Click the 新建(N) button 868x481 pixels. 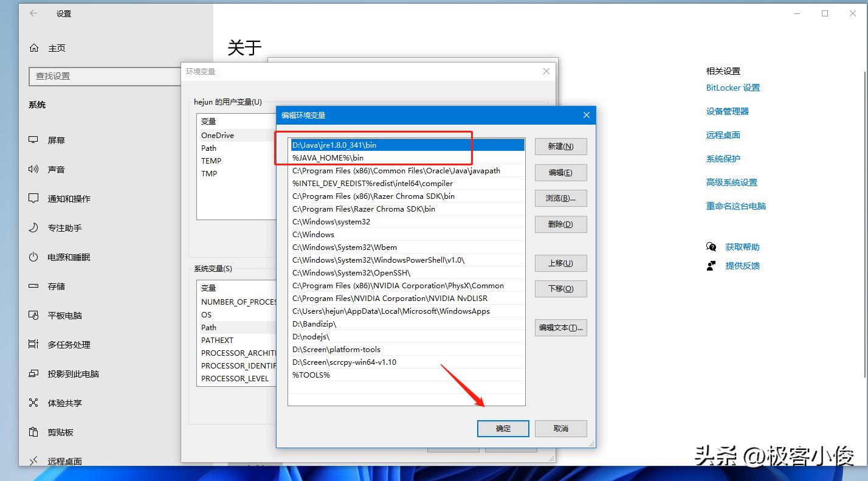tap(560, 146)
